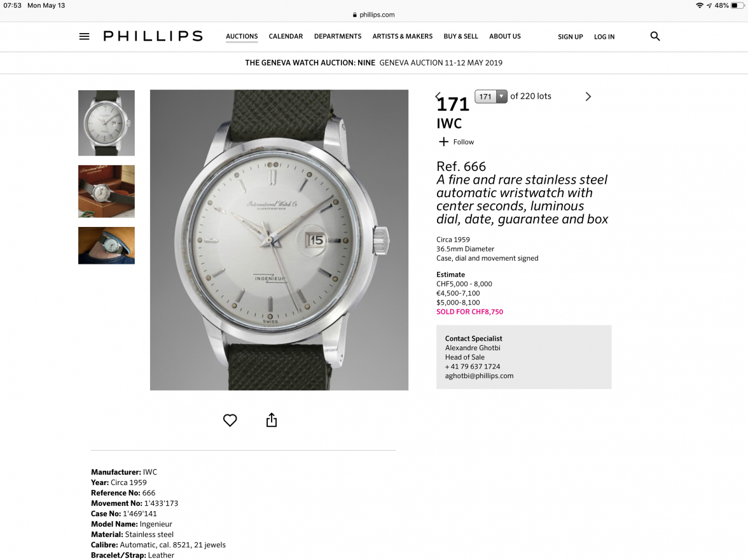748x560 pixels.
Task: Click the Sign Up link
Action: (x=571, y=37)
